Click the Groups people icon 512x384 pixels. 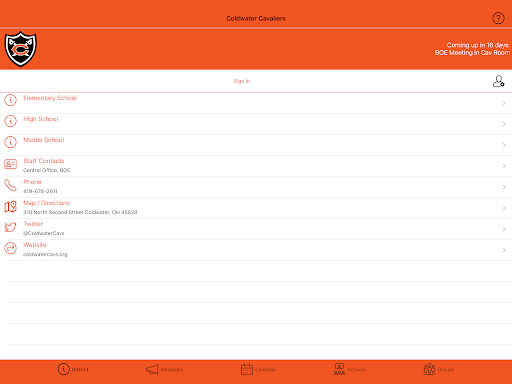click(x=429, y=369)
